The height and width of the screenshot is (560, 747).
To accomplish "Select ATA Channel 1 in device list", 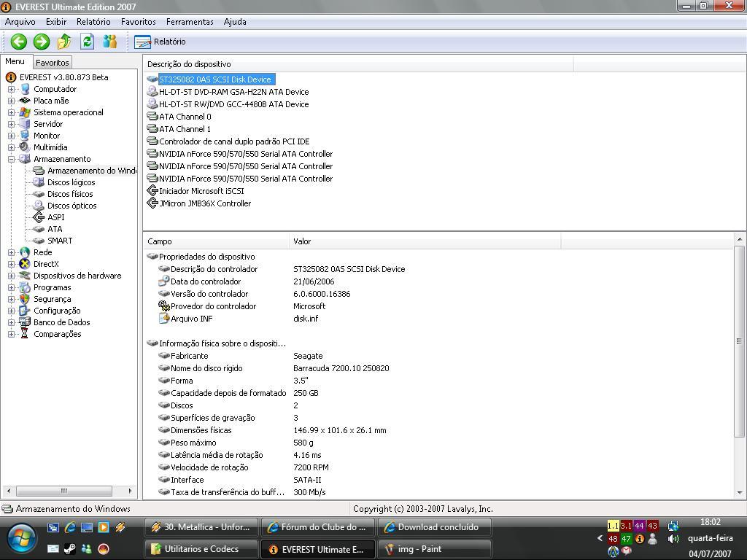I will click(x=185, y=129).
